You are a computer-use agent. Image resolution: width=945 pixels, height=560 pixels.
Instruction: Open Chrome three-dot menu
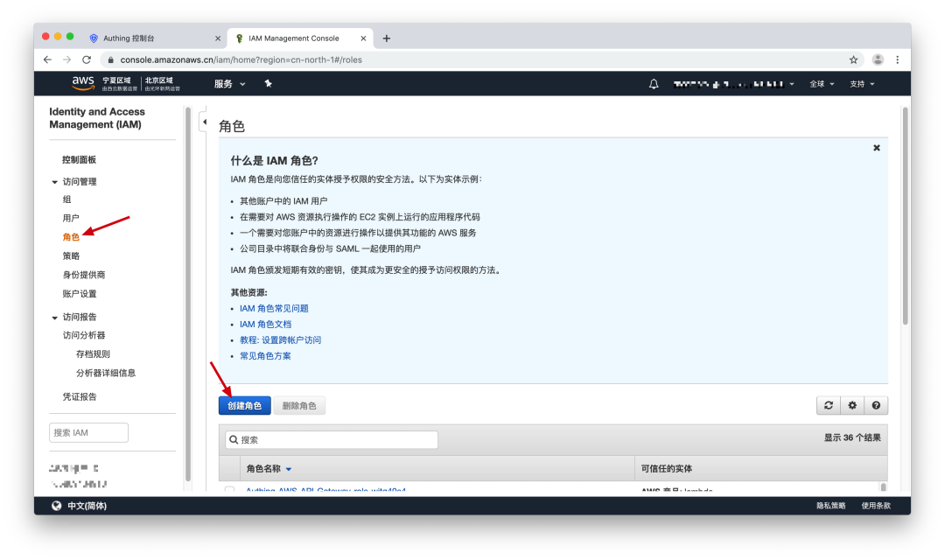click(898, 59)
